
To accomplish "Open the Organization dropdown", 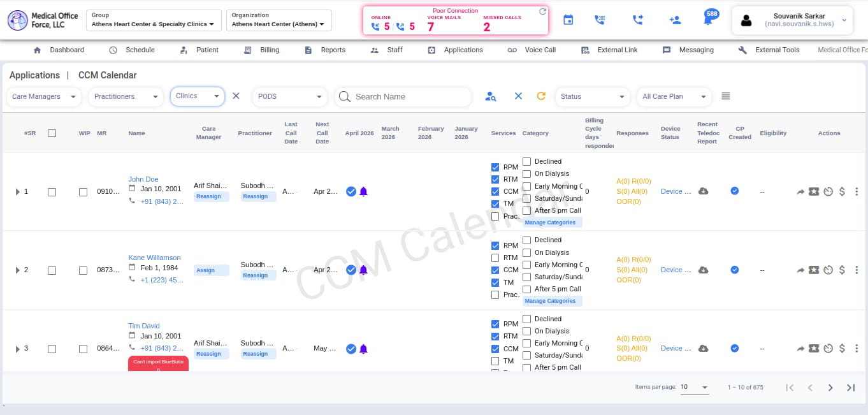I will (x=279, y=20).
